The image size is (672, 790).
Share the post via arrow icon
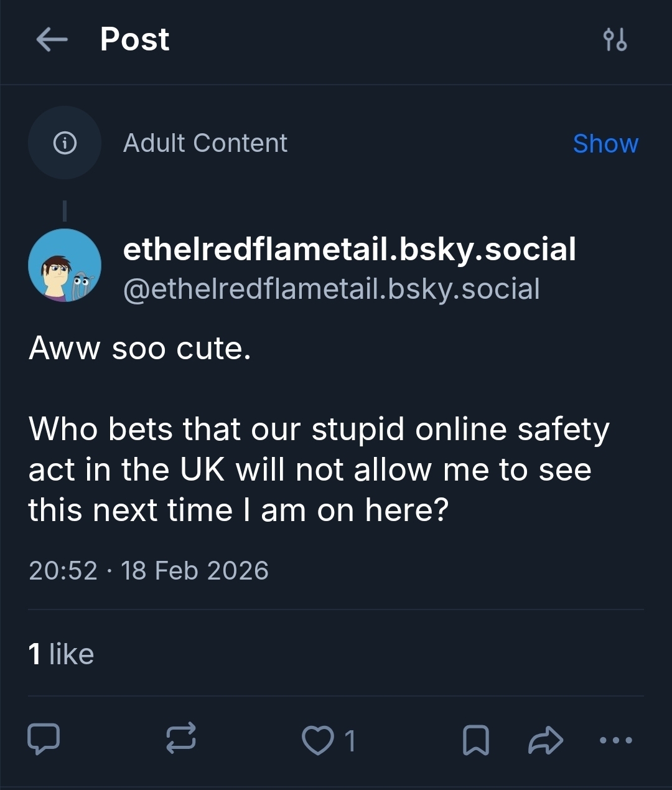pyautogui.click(x=545, y=740)
